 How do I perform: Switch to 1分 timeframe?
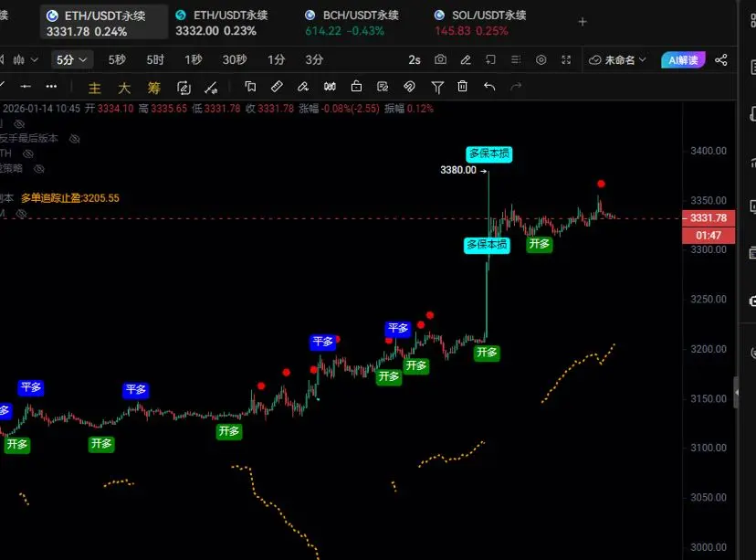tap(277, 59)
